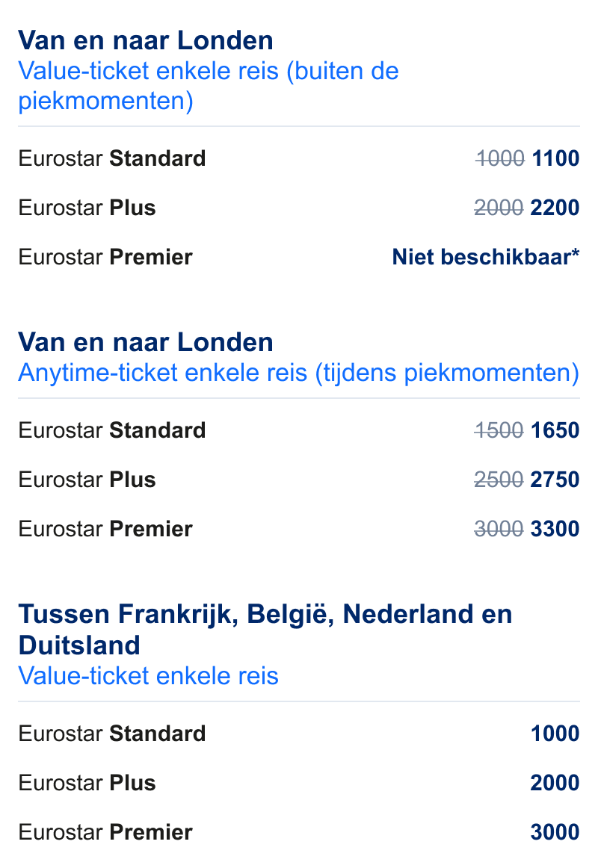The height and width of the screenshot is (868, 598).
Task: Select Eurostar Plus row with 2750 points
Action: (299, 480)
